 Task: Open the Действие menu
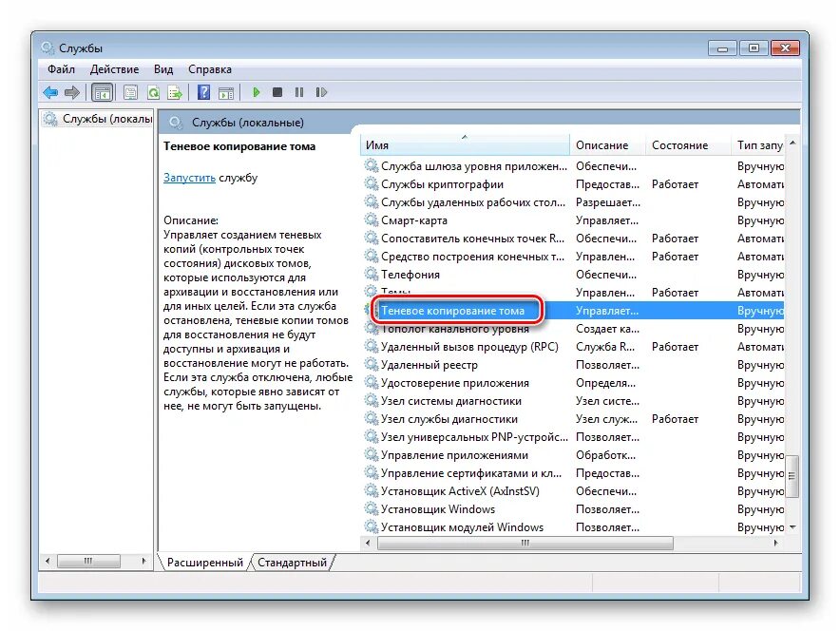click(114, 69)
